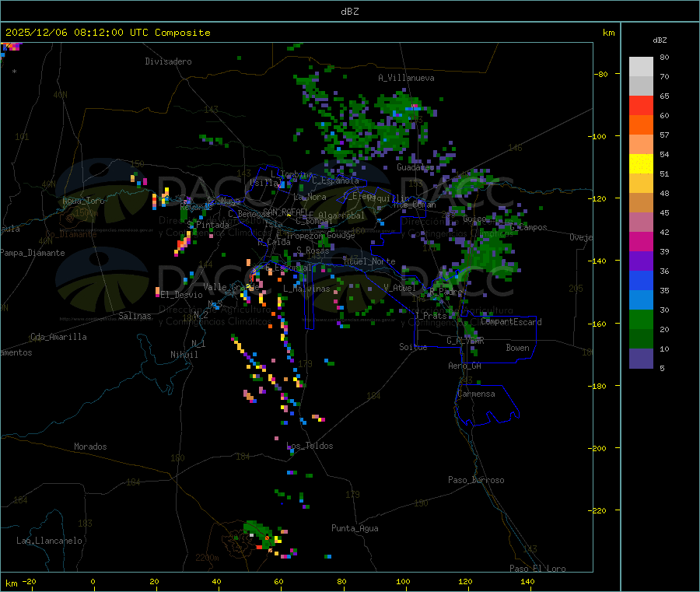The image size is (700, 592).
Task: Click the Paso_Barroso label
Action: (476, 481)
